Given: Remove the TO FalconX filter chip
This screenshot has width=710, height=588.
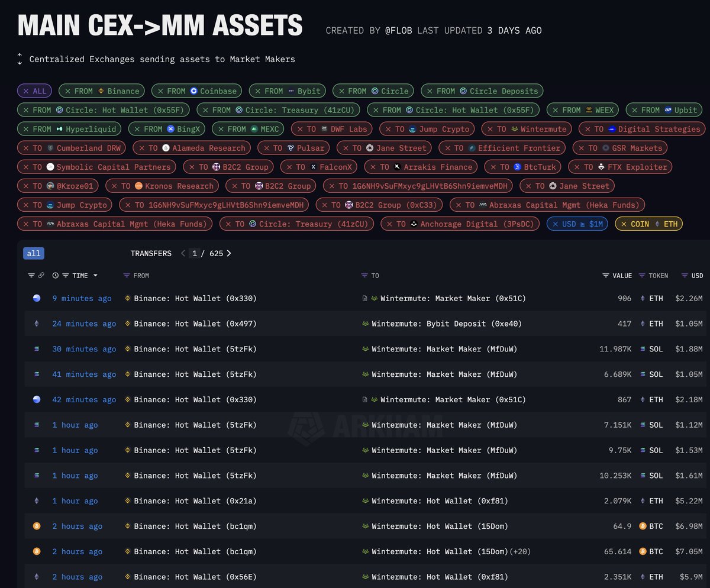Looking at the screenshot, I should coord(289,167).
